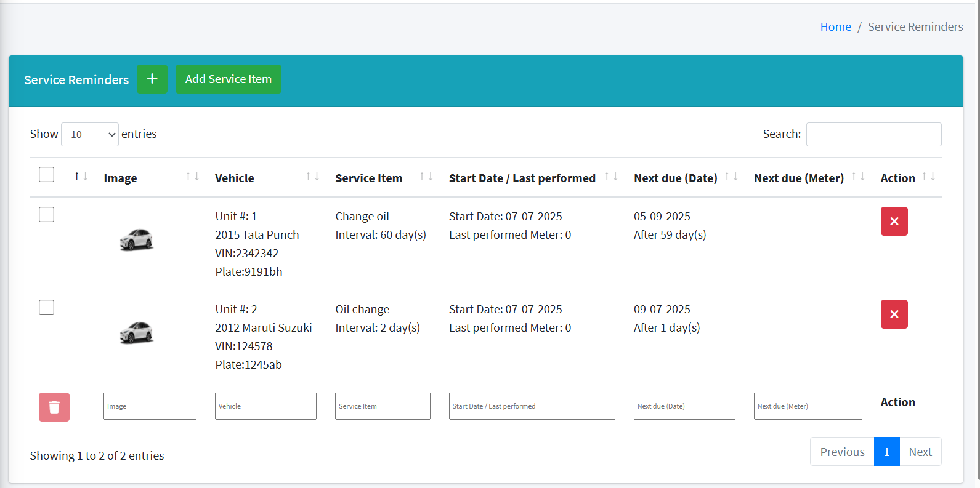Go to Home breadcrumb link
This screenshot has width=980, height=488.
tap(835, 27)
